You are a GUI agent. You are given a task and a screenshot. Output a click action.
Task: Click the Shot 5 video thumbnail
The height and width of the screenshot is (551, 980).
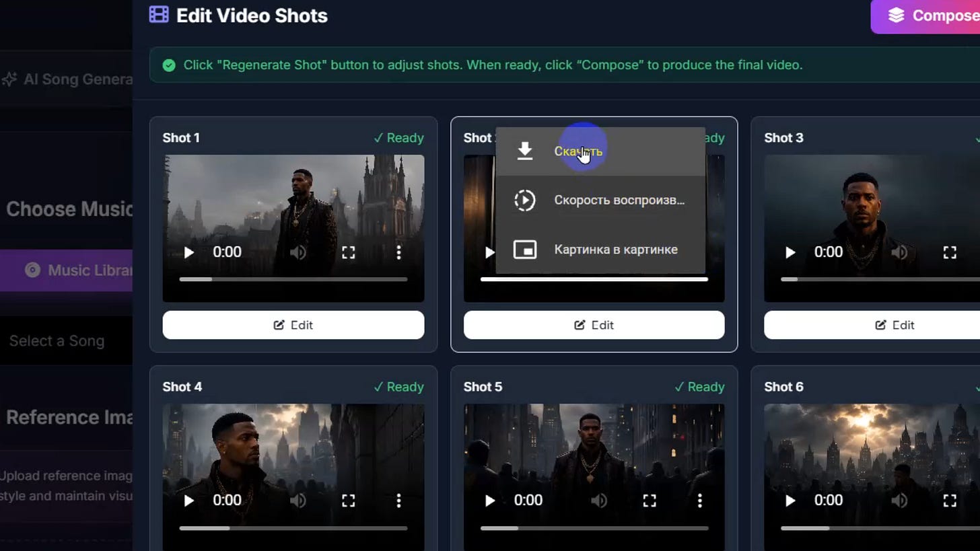[x=594, y=478]
